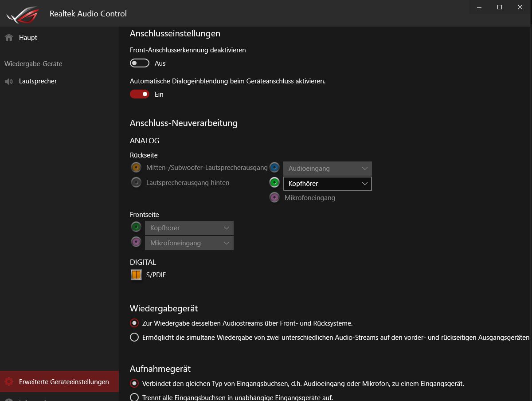532x401 pixels.
Task: Click the green front Kopfhörer jack icon
Action: click(x=136, y=227)
